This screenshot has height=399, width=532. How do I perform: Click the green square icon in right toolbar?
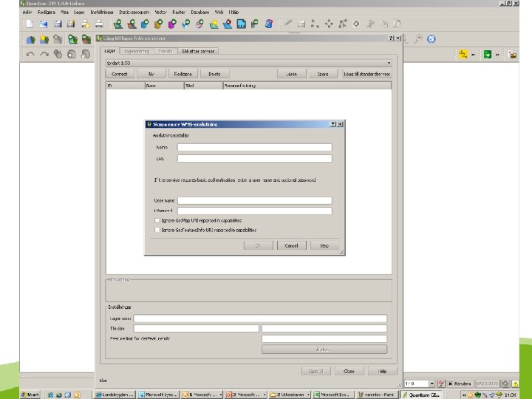point(488,54)
